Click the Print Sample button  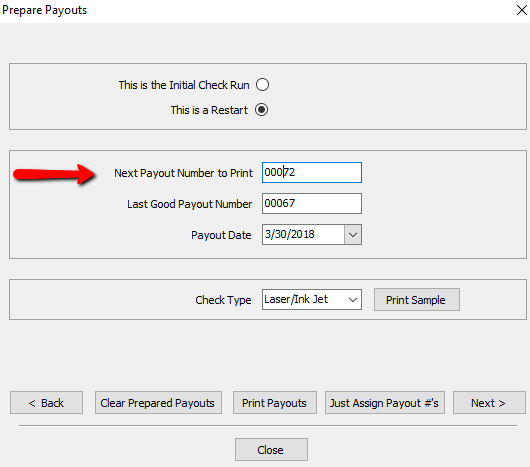click(x=417, y=300)
